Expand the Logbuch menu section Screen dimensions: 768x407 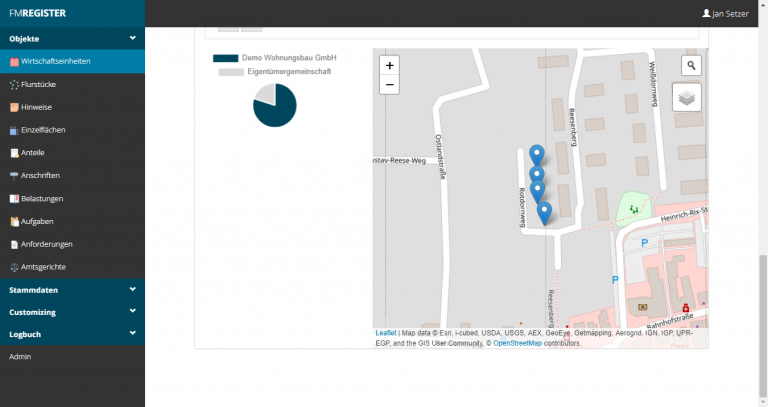click(72, 334)
